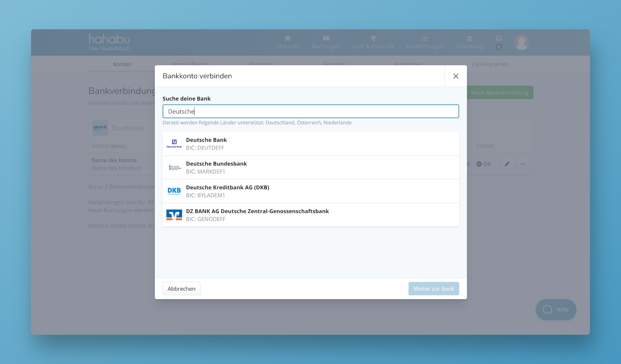Click the Deutsche Bundesbank logo icon

[x=174, y=167]
